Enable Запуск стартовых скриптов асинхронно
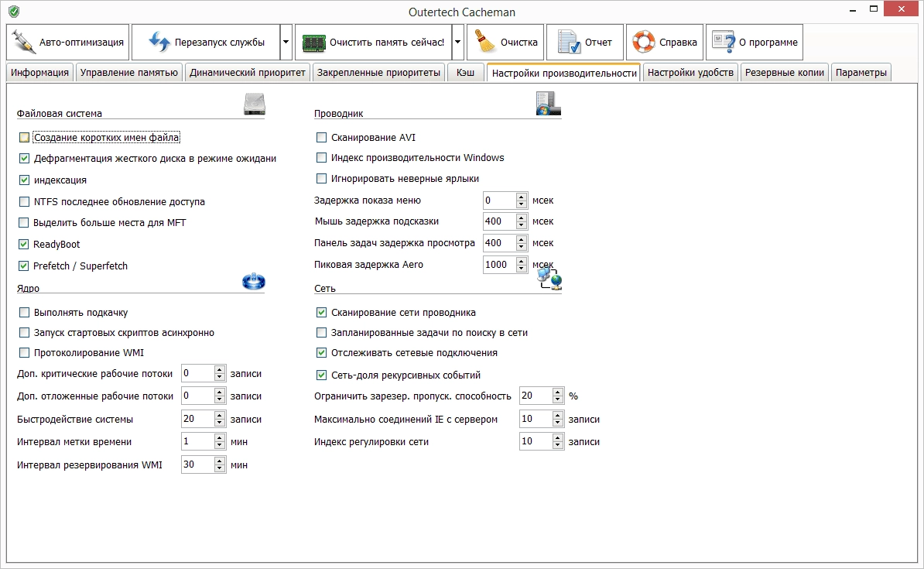Screen dimensions: 924x569 24,333
